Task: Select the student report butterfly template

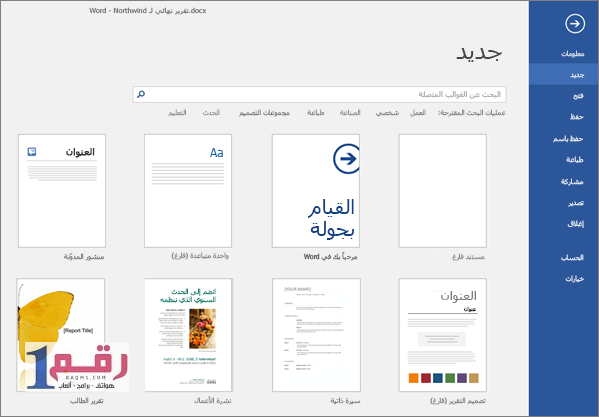Action: (x=61, y=335)
